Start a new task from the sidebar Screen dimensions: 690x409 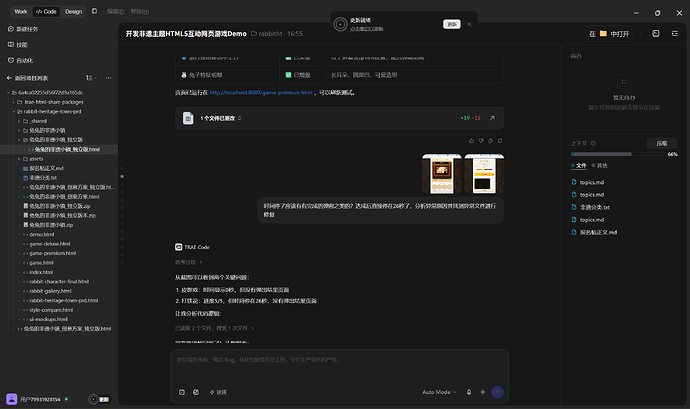tap(23, 29)
